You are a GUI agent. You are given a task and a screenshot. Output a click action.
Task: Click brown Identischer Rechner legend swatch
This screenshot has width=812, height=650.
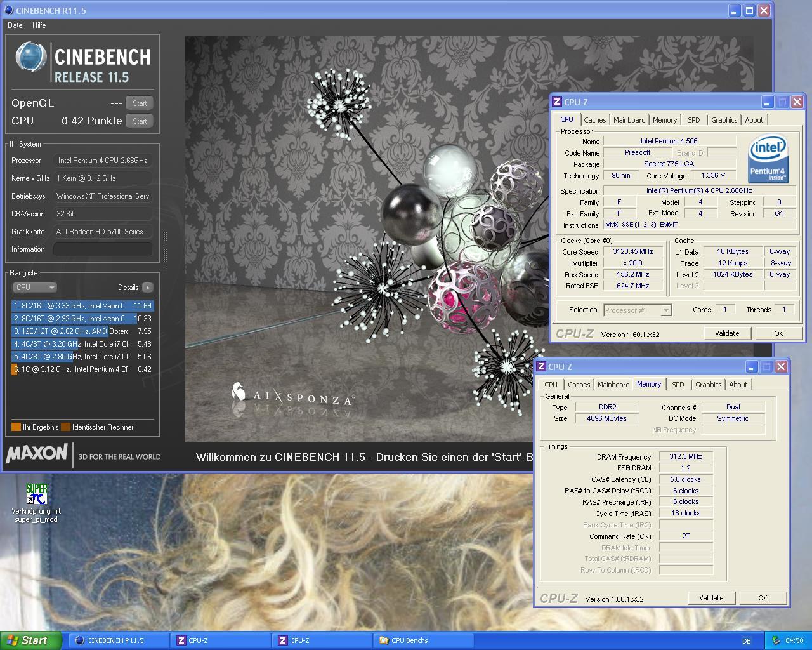(x=65, y=427)
